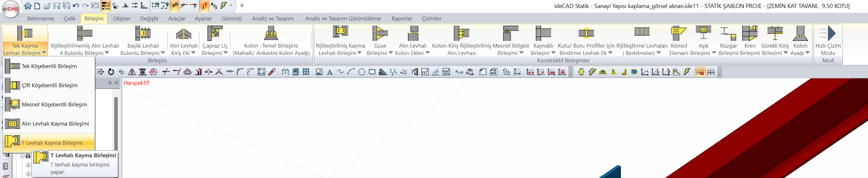The image size is (868, 178).
Task: Open the Raporlar ribbon tab
Action: (x=402, y=19)
